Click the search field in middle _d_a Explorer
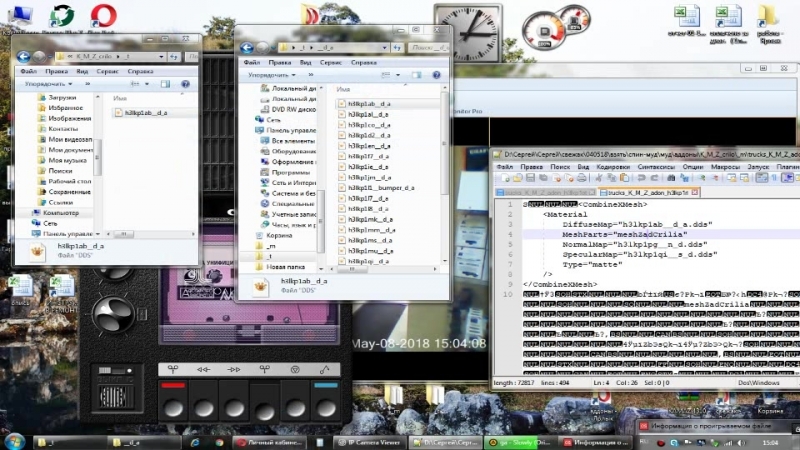 (x=429, y=47)
